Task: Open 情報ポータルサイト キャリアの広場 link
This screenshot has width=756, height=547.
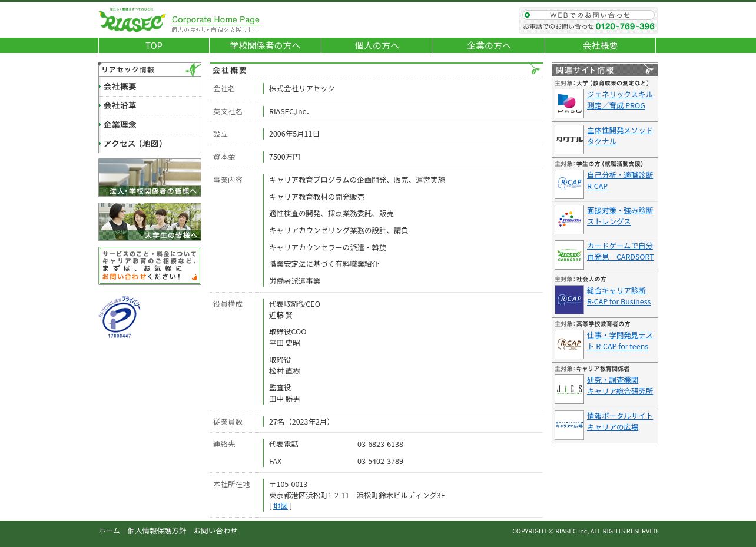Action: point(620,422)
